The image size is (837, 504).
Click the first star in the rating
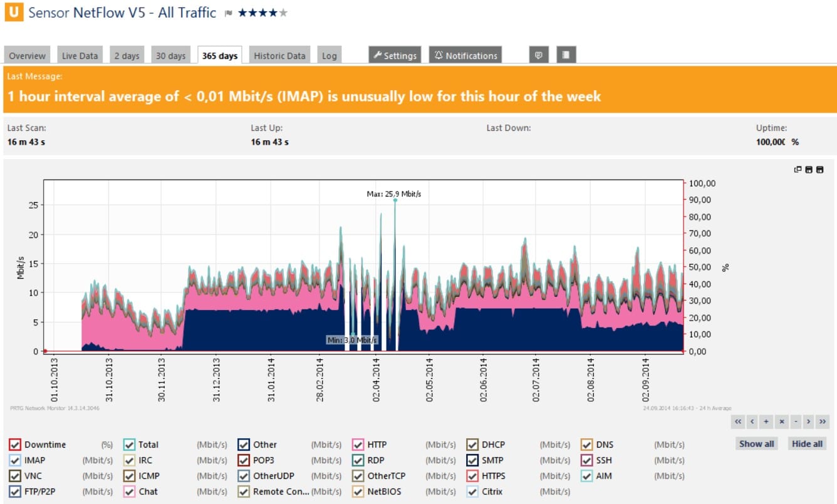(x=242, y=13)
